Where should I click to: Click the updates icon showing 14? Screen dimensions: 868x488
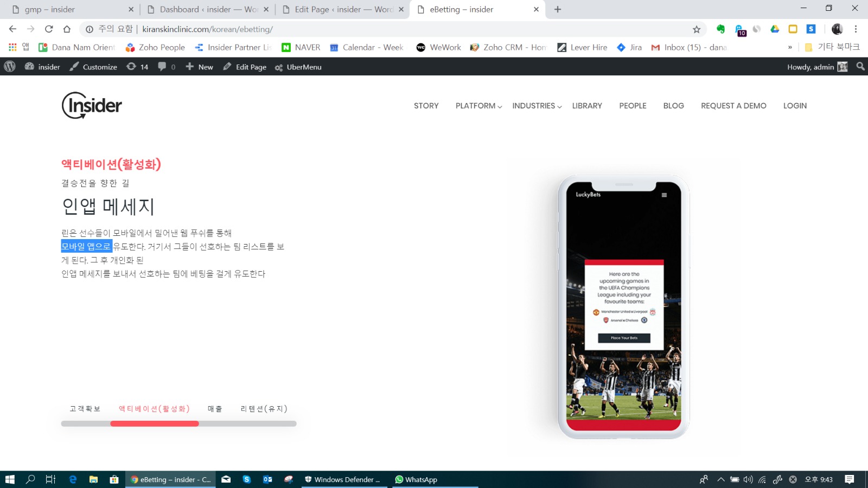(137, 67)
